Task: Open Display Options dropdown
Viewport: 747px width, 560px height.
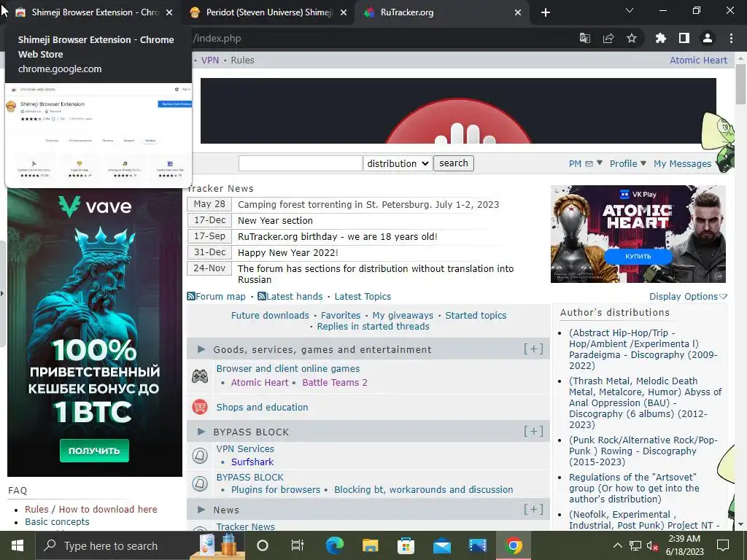Action: (x=688, y=296)
